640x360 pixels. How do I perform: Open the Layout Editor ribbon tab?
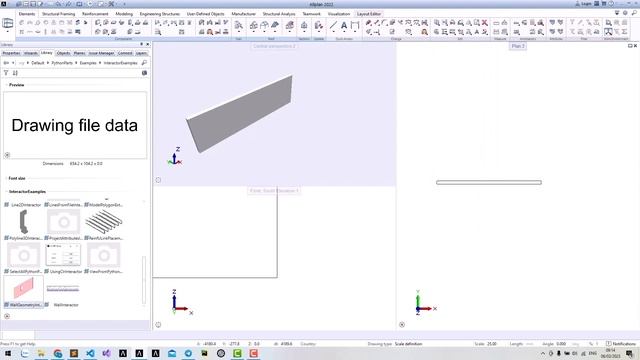click(369, 14)
